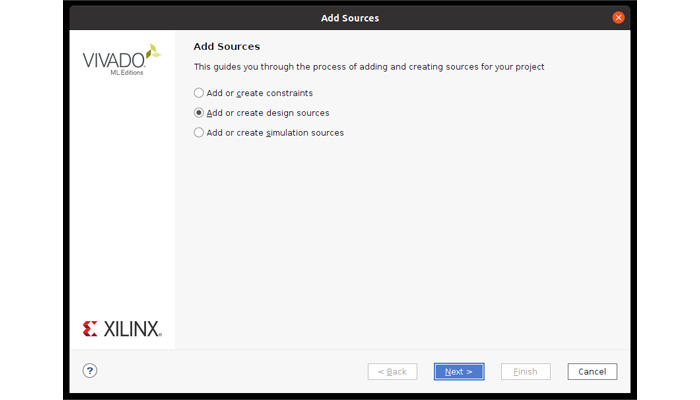Click the Add Sources title bar text

[350, 18]
